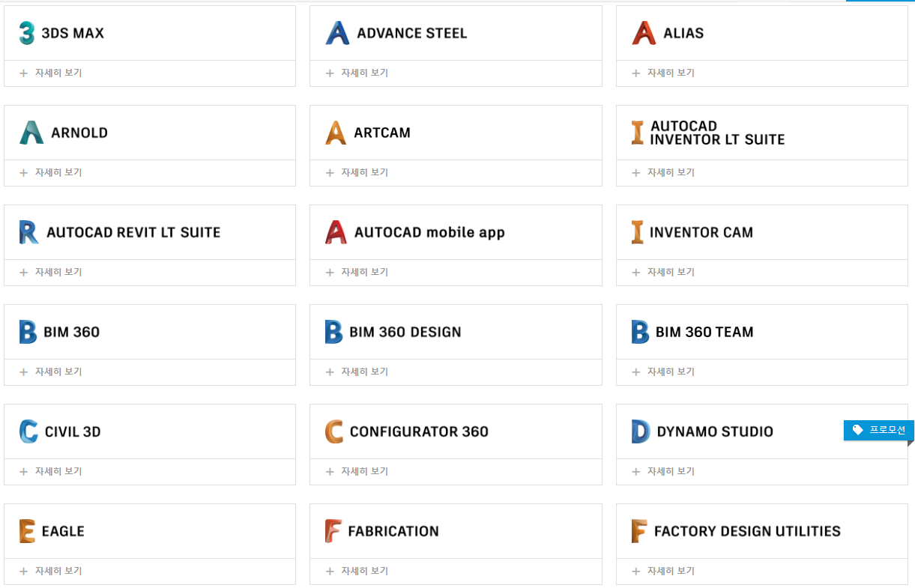Click the Advance Steel logo icon

coord(337,33)
